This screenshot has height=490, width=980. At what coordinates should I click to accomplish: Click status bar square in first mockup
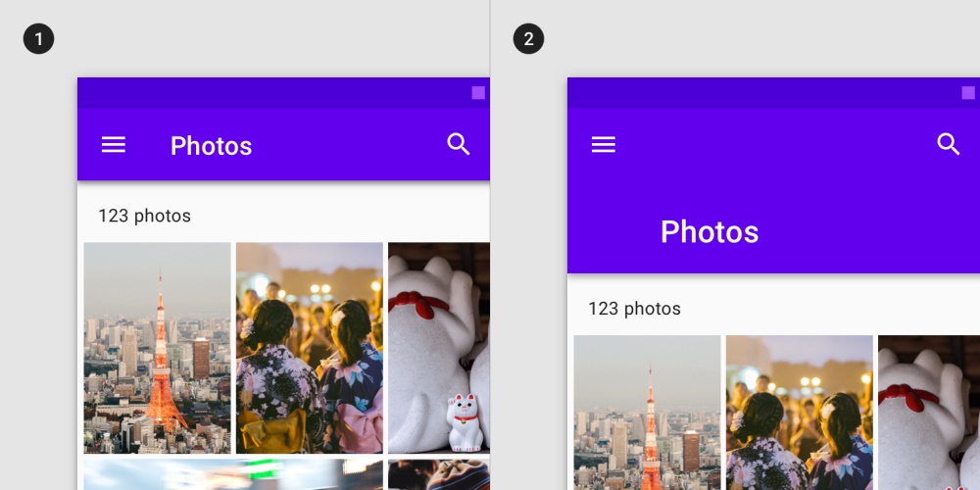pos(478,93)
